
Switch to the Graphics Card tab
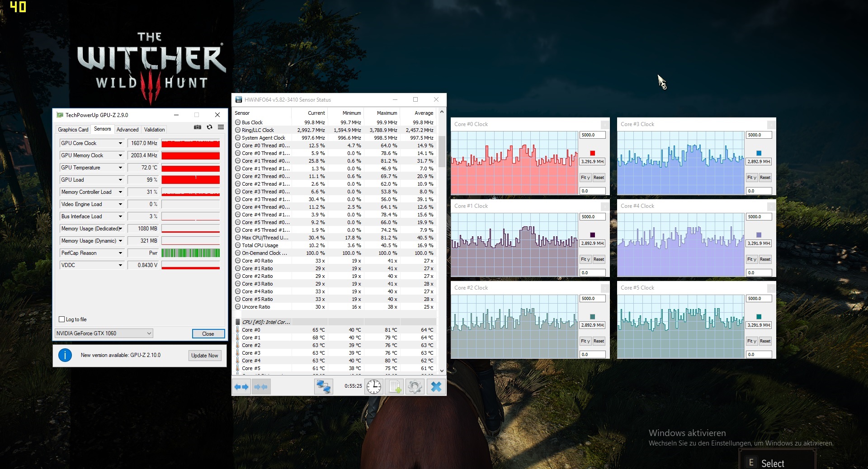(73, 130)
